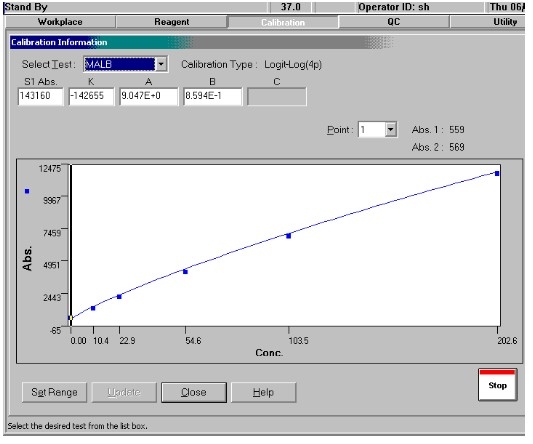
Task: Hit the red Stop button
Action: coord(498,385)
